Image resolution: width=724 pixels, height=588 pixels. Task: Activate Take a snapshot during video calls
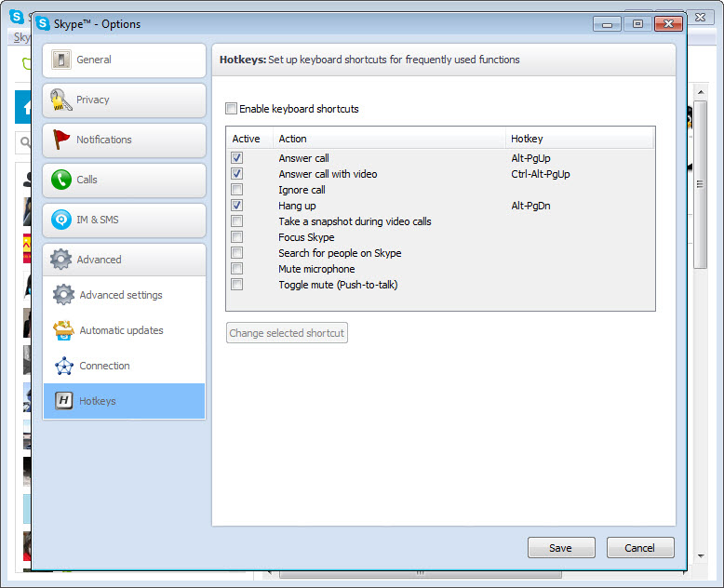[237, 221]
